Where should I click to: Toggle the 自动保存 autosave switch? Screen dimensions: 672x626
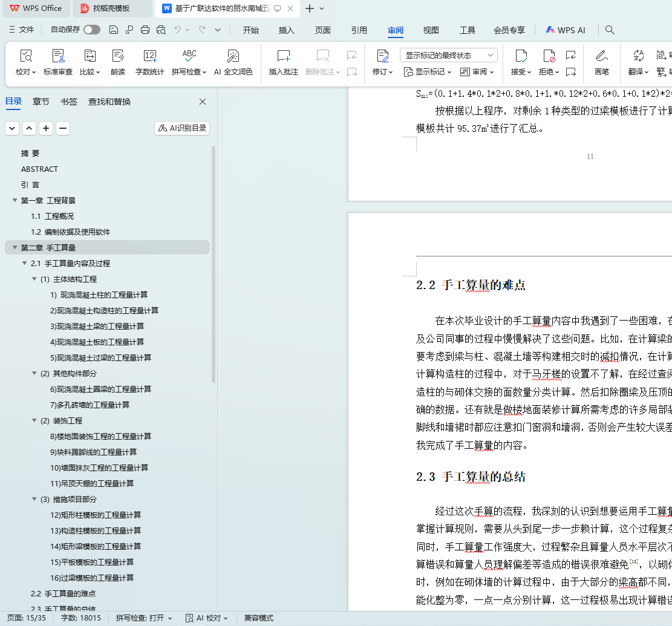tap(92, 30)
